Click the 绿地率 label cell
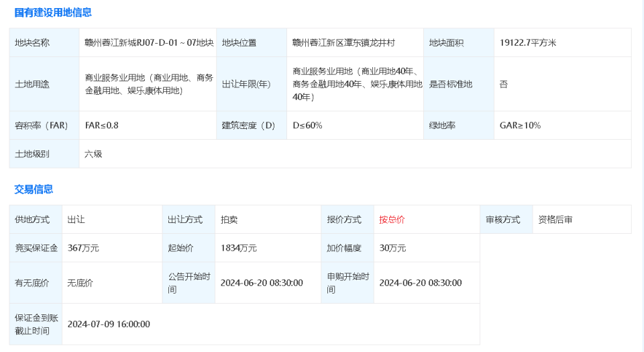Screen dimensions: 644x352 coord(459,126)
